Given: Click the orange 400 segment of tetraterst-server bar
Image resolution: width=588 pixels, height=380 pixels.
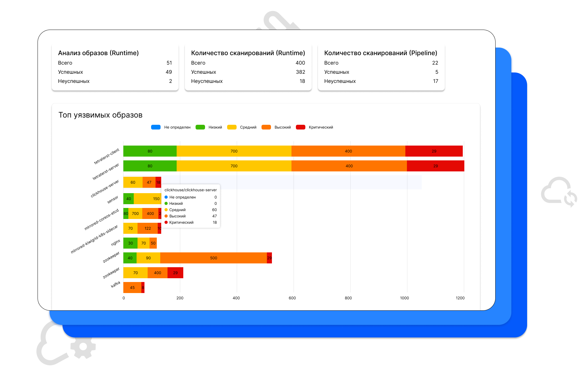Looking at the screenshot, I should click(x=349, y=166).
